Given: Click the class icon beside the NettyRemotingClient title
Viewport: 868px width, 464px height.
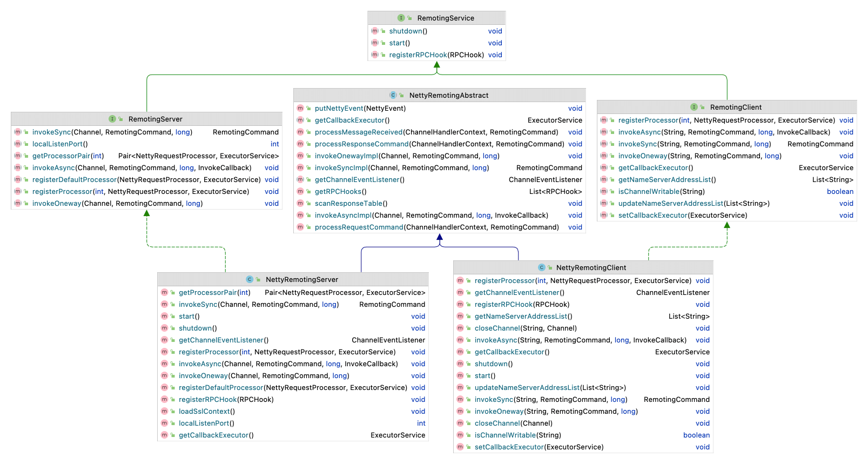Looking at the screenshot, I should (542, 267).
